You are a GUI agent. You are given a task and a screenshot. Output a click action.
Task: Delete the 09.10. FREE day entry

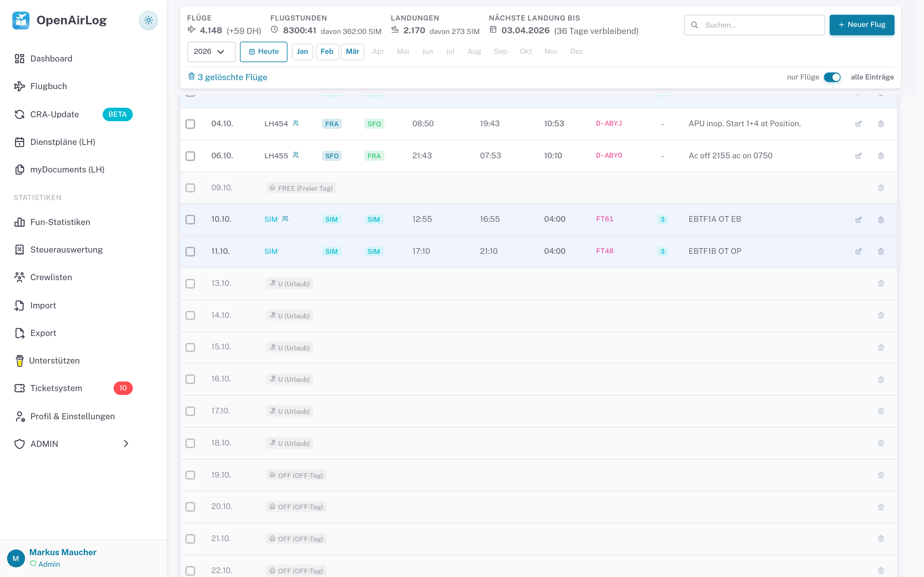pos(881,188)
